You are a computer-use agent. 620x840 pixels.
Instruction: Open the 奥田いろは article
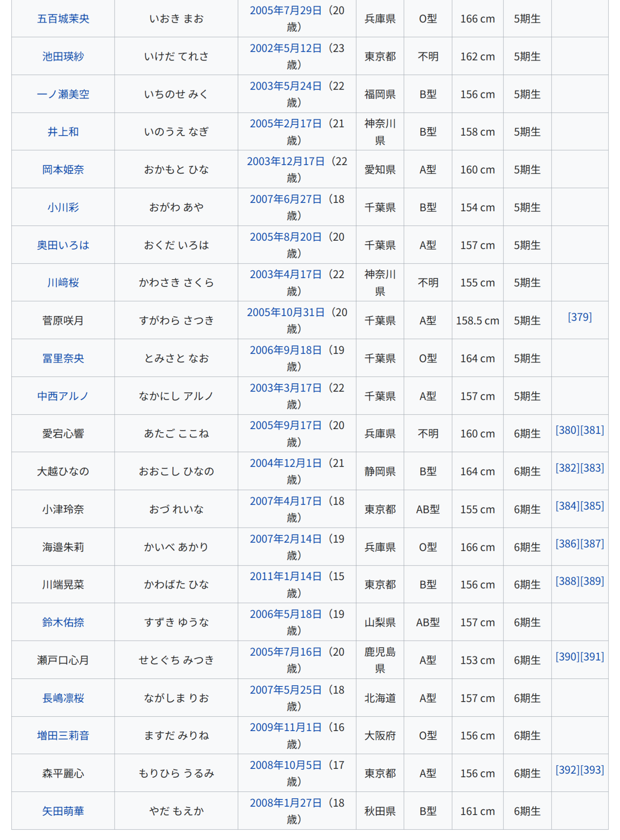click(63, 245)
